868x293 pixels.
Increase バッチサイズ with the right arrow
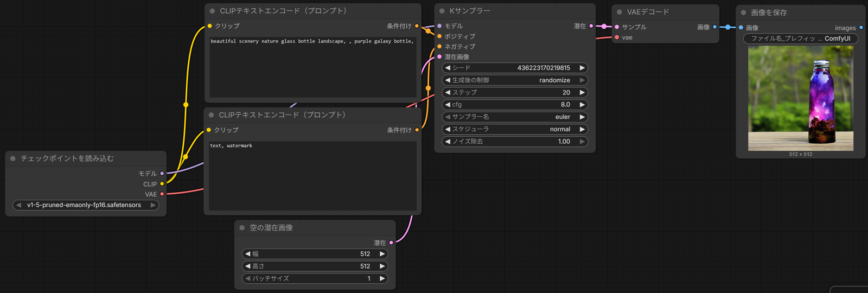[x=382, y=278]
